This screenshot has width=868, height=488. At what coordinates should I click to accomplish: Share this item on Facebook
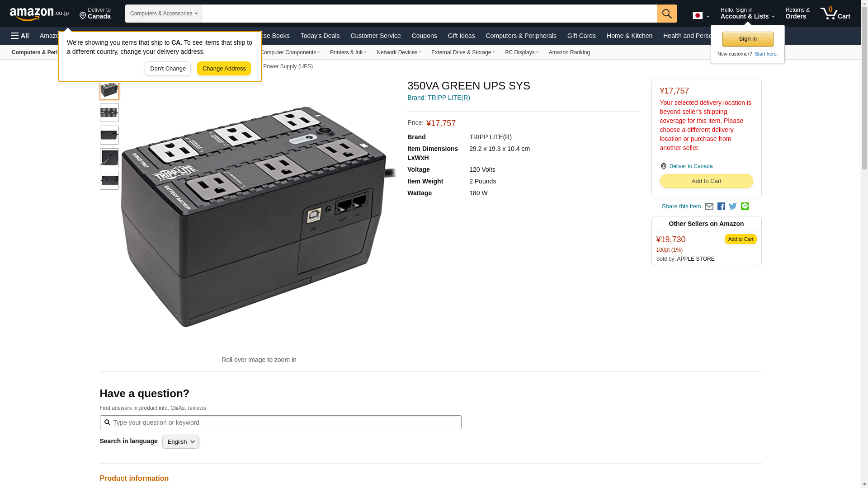click(721, 206)
